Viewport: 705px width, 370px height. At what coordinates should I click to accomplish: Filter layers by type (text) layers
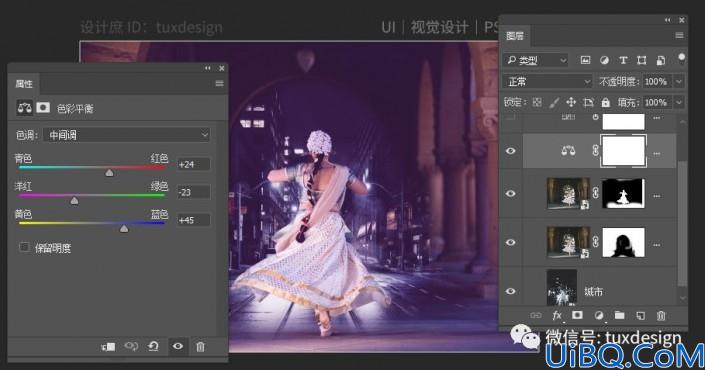[x=623, y=60]
